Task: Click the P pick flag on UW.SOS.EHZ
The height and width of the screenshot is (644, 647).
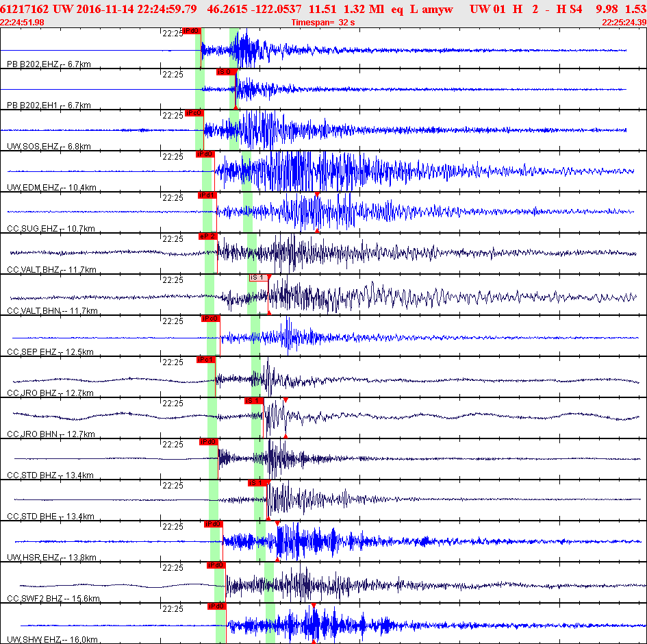Action: (x=194, y=113)
